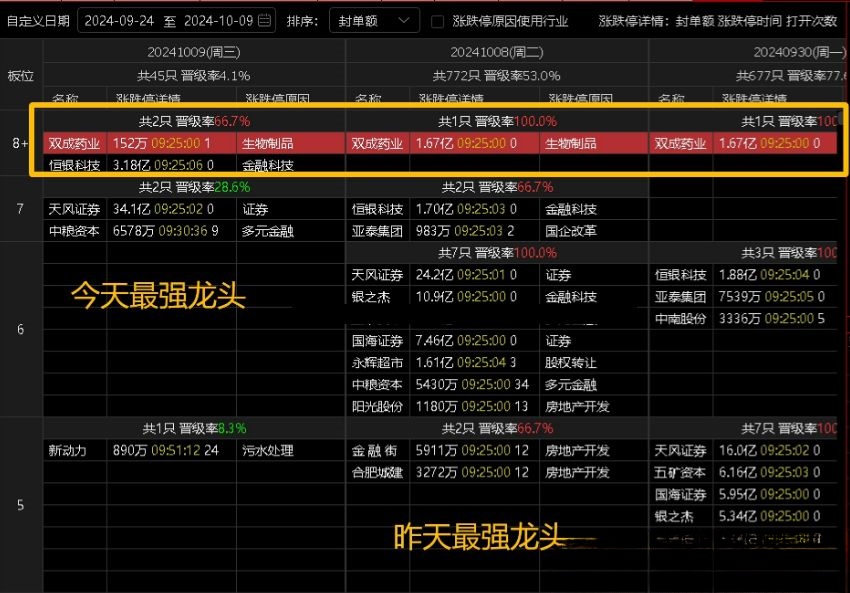850x593 pixels.
Task: Click the start date field 2024-09-24
Action: [118, 18]
